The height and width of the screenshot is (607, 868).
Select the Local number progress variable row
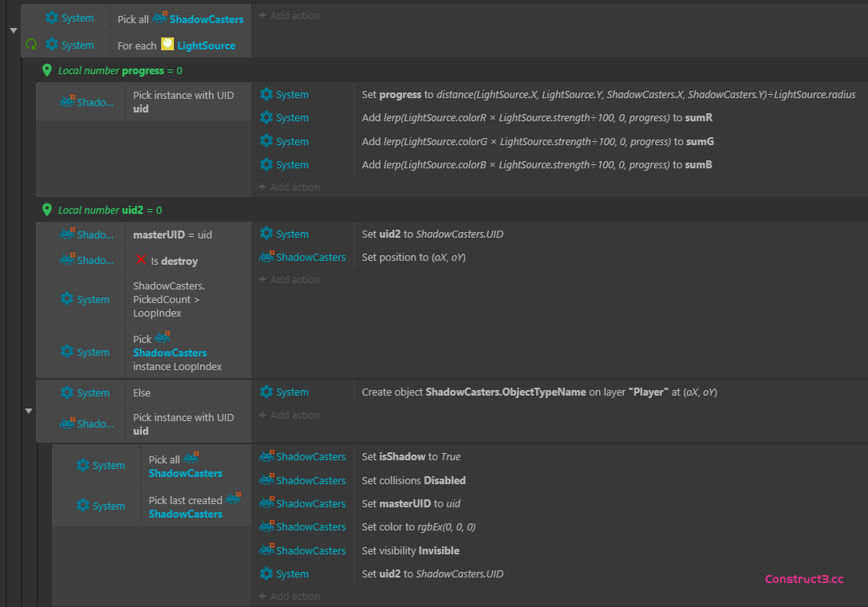pyautogui.click(x=120, y=71)
